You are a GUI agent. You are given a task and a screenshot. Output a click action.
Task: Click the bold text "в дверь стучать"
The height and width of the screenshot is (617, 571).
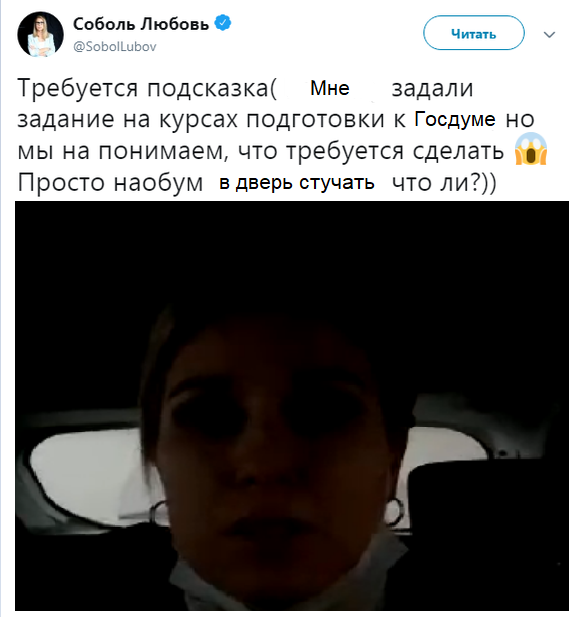pos(297,183)
